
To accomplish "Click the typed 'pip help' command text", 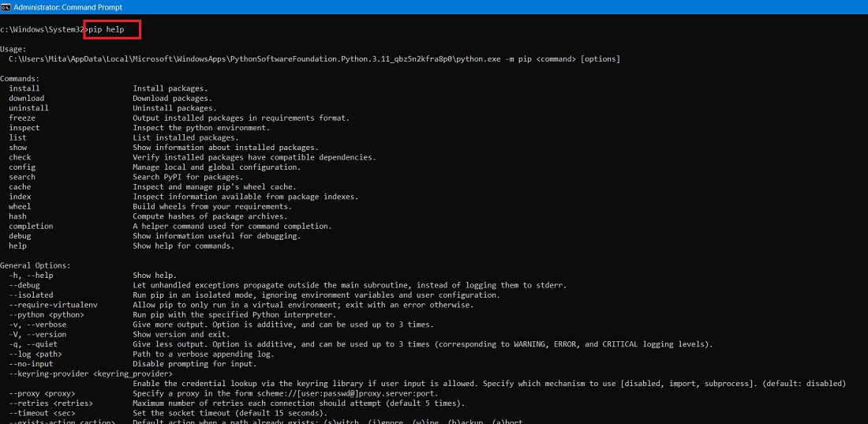I will tap(107, 29).
